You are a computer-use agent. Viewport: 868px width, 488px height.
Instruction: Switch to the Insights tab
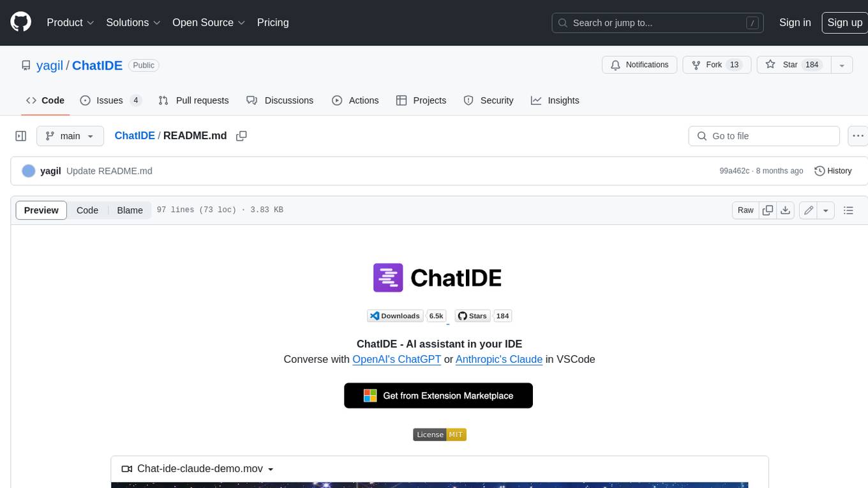[x=555, y=100]
